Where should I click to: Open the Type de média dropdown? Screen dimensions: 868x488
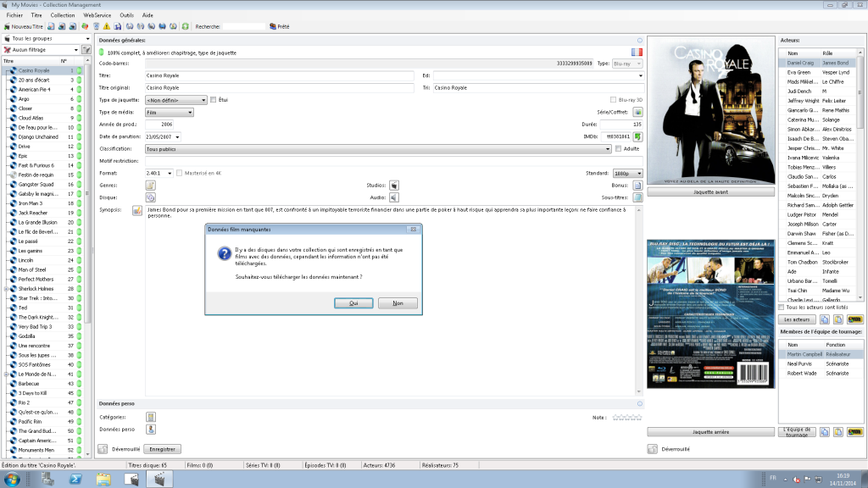170,113
